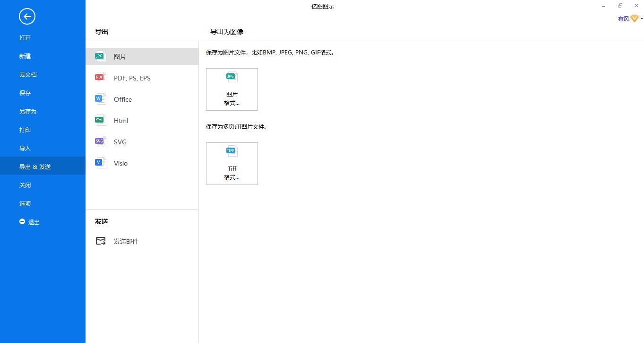Open 选项 settings
The width and height of the screenshot is (644, 343).
[25, 204]
